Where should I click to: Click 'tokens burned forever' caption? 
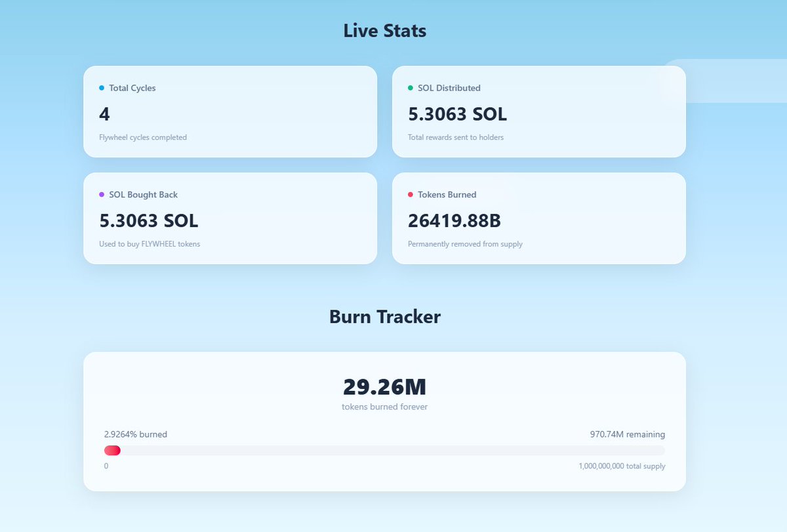pyautogui.click(x=385, y=407)
